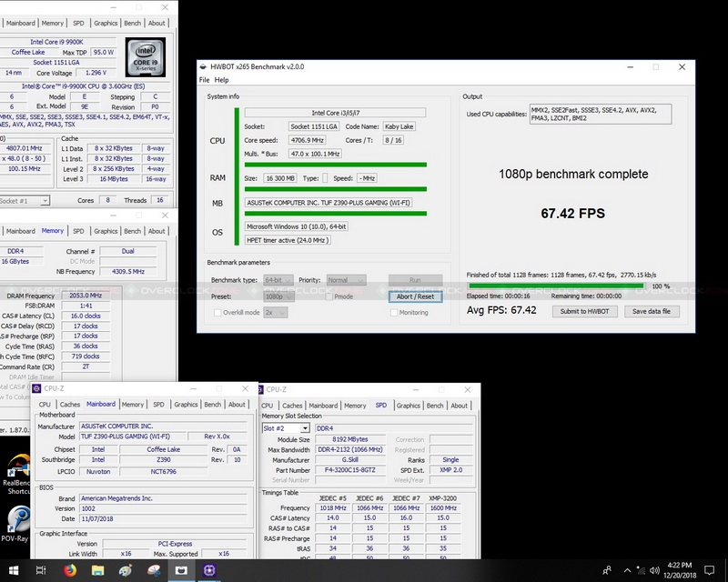Open the Help menu in HWBOT x265
The image size is (728, 582).
tap(221, 80)
